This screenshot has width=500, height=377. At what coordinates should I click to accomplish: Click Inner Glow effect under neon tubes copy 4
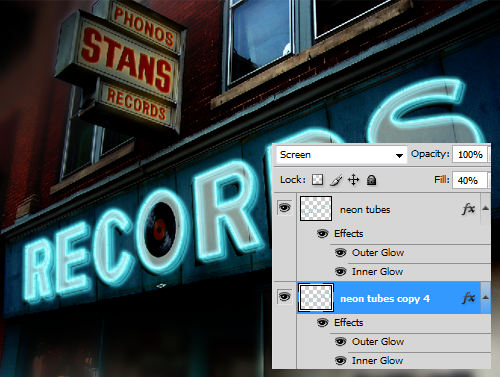click(x=377, y=361)
